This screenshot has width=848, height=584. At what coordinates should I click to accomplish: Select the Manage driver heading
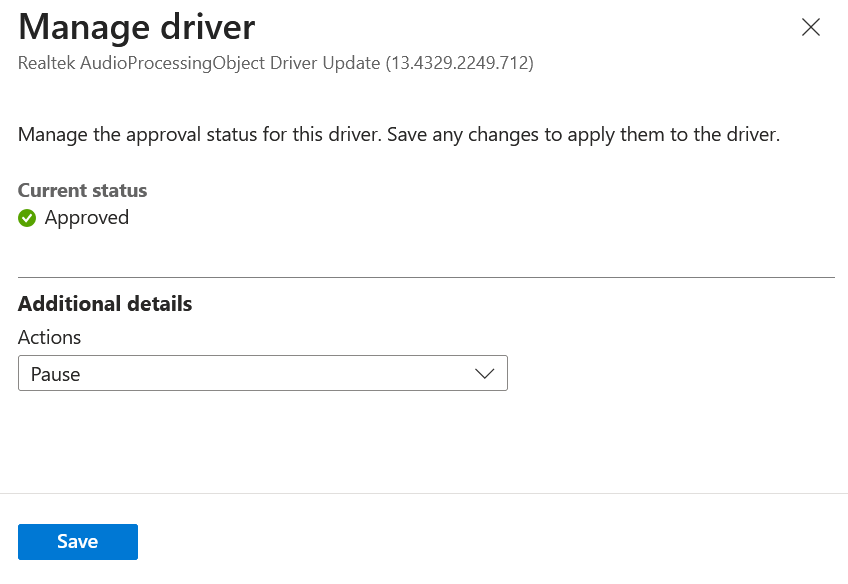(137, 26)
